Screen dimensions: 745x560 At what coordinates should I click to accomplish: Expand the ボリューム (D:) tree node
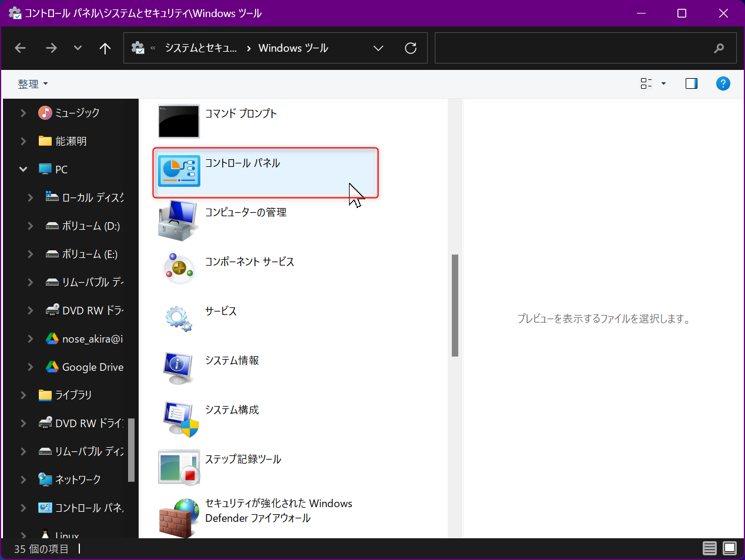[31, 226]
